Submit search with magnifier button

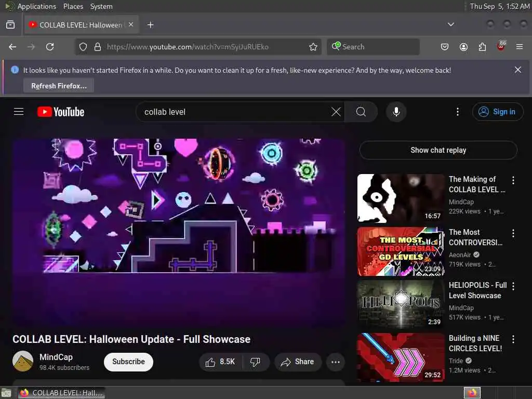click(361, 112)
